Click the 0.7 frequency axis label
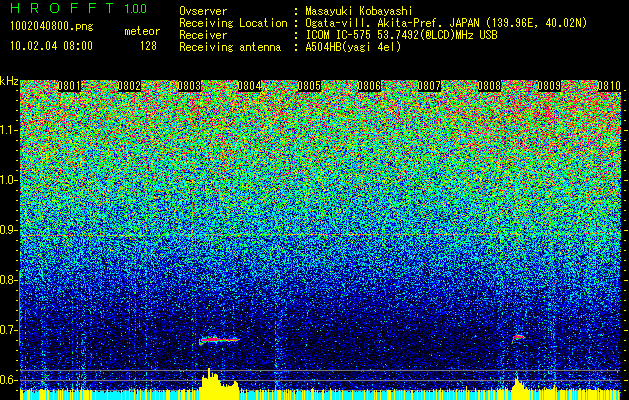 (8, 330)
